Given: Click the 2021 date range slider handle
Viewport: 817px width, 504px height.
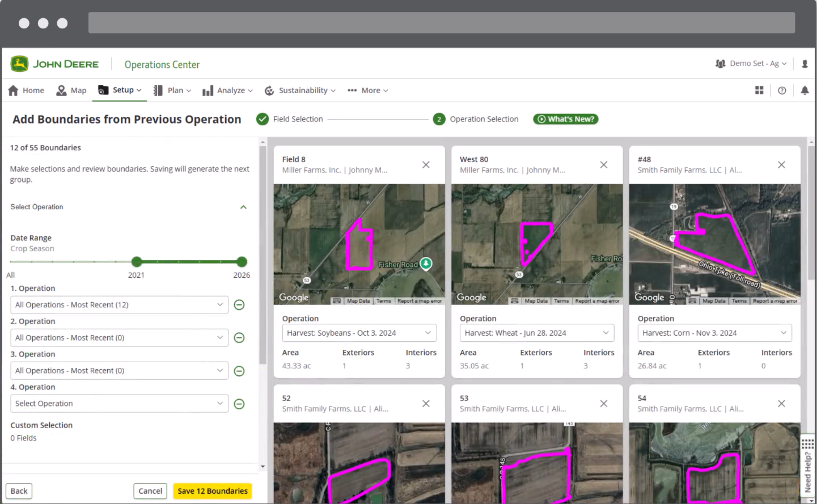Looking at the screenshot, I should pyautogui.click(x=137, y=262).
